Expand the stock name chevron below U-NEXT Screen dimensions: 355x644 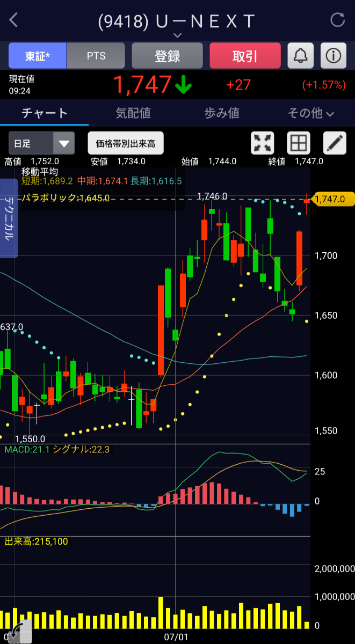pos(178,35)
